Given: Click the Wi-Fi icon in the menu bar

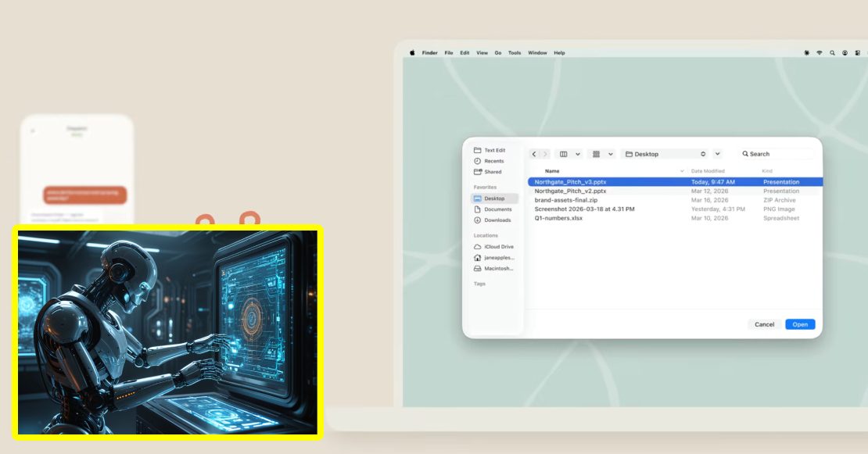Looking at the screenshot, I should (x=820, y=52).
